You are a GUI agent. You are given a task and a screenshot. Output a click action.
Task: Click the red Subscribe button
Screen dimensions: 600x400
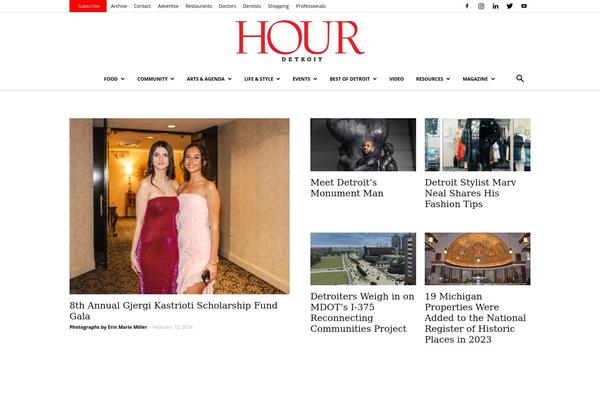coord(88,6)
